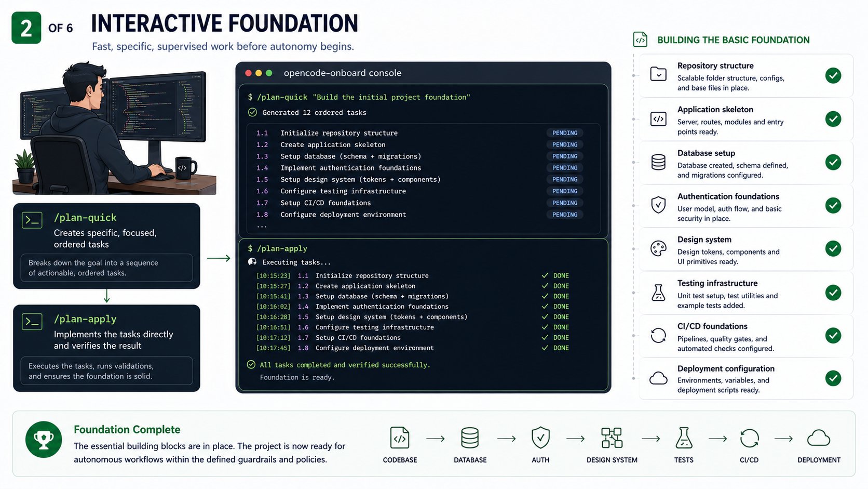
Task: Select the /plan-apply command card
Action: pos(106,348)
